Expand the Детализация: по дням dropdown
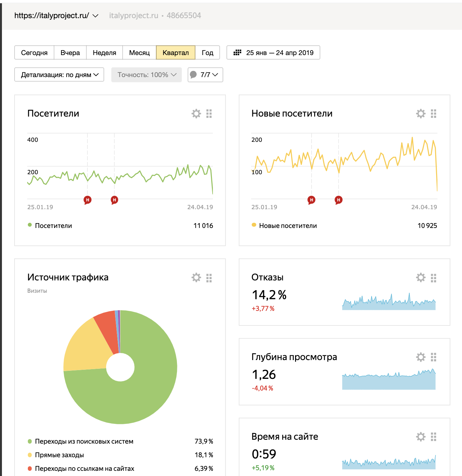The image size is (462, 476). [x=59, y=75]
